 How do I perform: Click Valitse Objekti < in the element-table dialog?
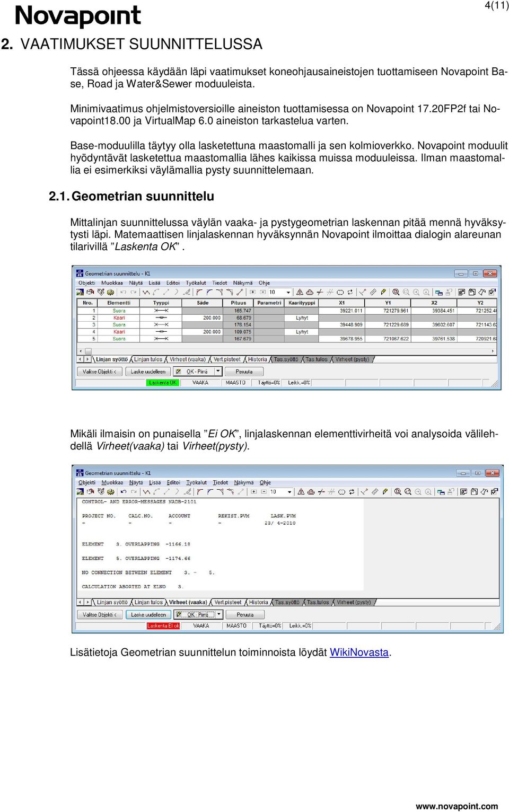coord(100,372)
